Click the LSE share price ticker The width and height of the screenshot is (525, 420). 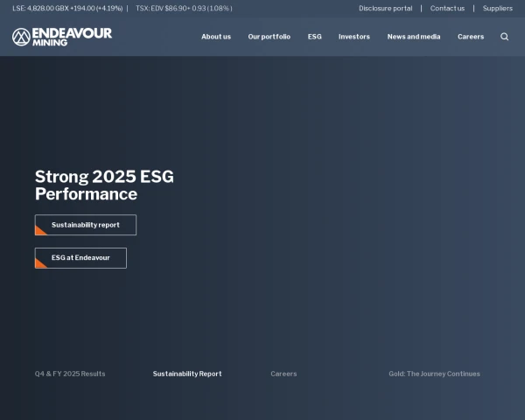(x=67, y=9)
